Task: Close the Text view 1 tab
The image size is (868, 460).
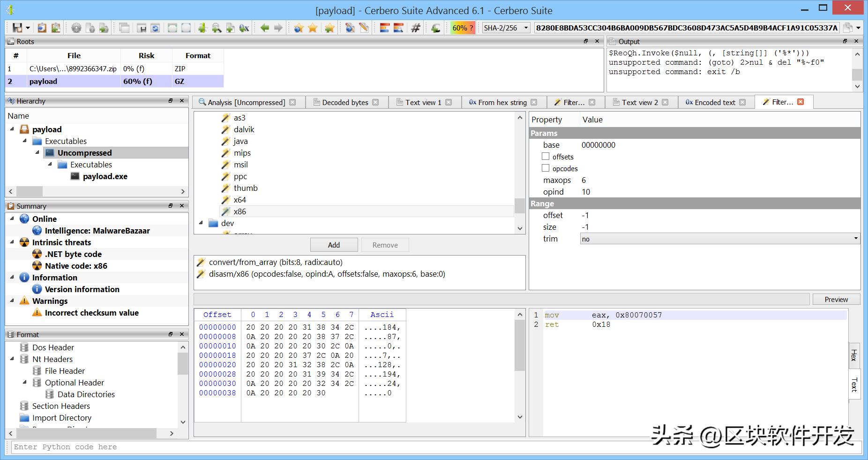Action: pyautogui.click(x=449, y=102)
